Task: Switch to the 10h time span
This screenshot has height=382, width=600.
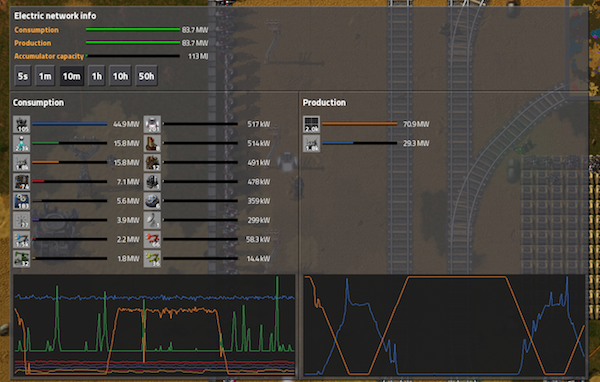Action: click(120, 76)
